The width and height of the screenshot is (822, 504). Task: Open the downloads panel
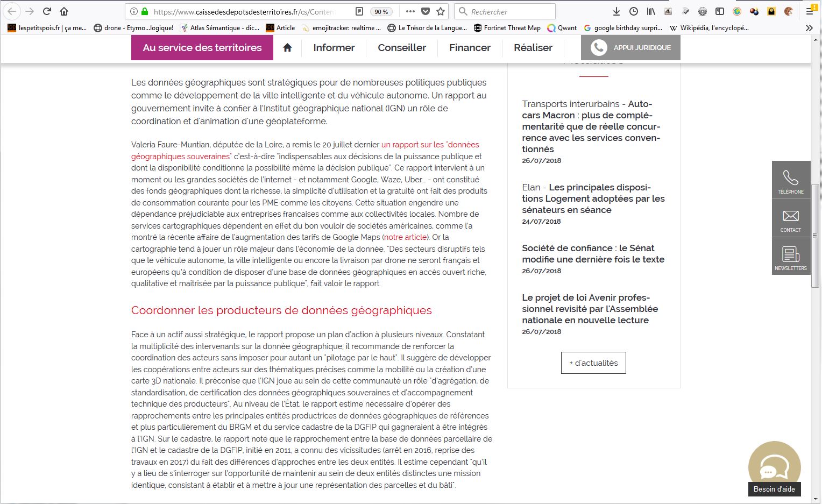pos(616,11)
